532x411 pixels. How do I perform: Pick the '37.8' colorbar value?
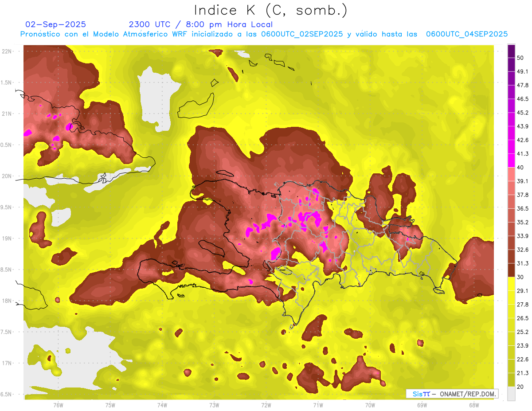[x=523, y=195]
